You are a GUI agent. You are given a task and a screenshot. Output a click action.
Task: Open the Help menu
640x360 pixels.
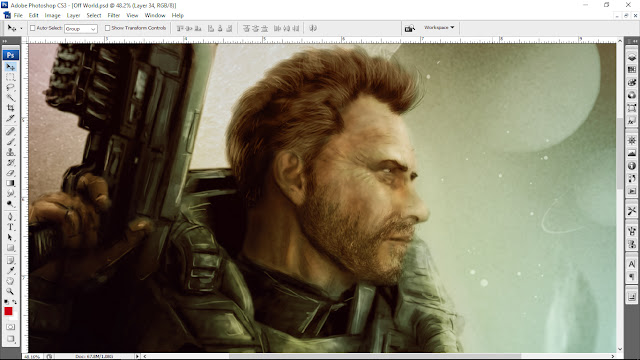click(177, 16)
